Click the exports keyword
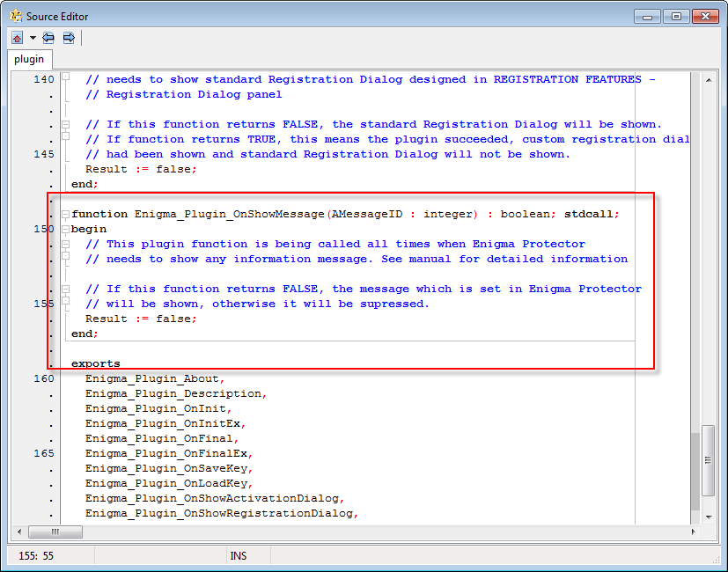The image size is (728, 572). (96, 363)
